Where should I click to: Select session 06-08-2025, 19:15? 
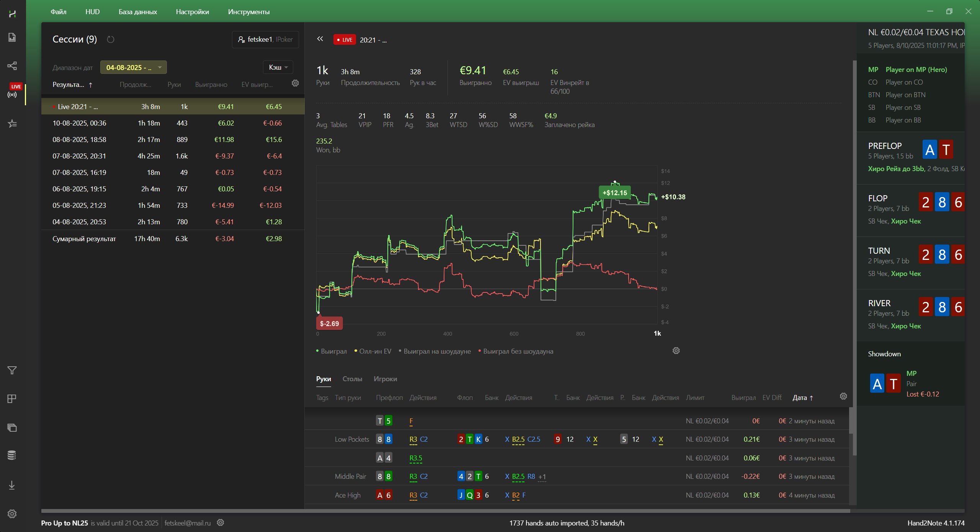click(173, 189)
